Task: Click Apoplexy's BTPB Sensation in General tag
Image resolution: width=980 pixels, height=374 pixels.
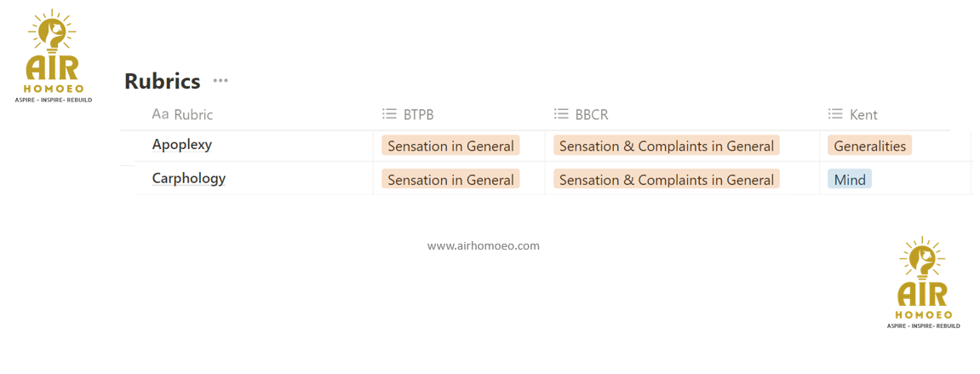Action: (450, 146)
